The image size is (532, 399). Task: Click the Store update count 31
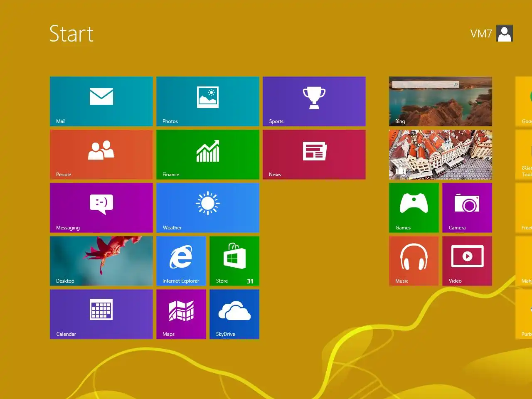click(x=250, y=281)
